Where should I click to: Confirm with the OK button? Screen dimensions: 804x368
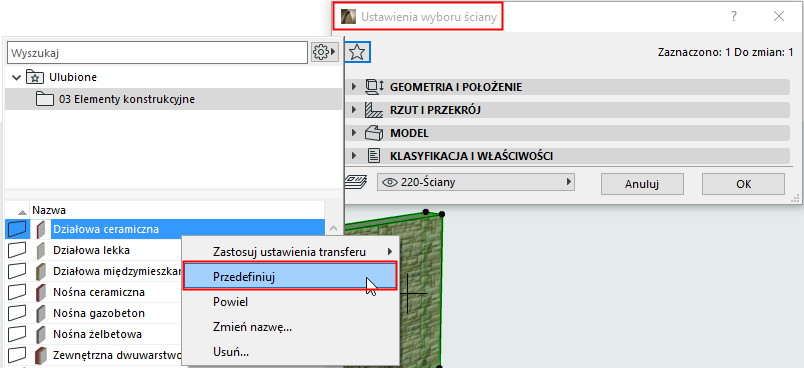click(x=743, y=184)
